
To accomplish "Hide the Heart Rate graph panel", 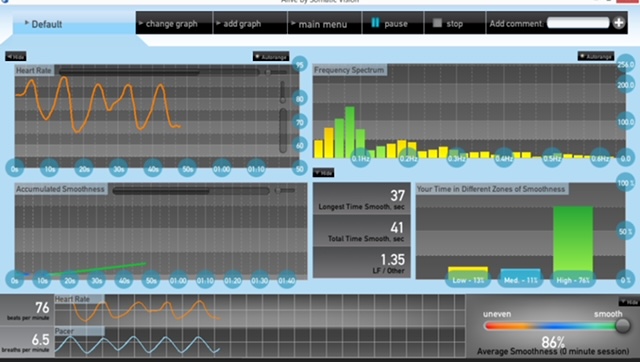I will pyautogui.click(x=16, y=56).
